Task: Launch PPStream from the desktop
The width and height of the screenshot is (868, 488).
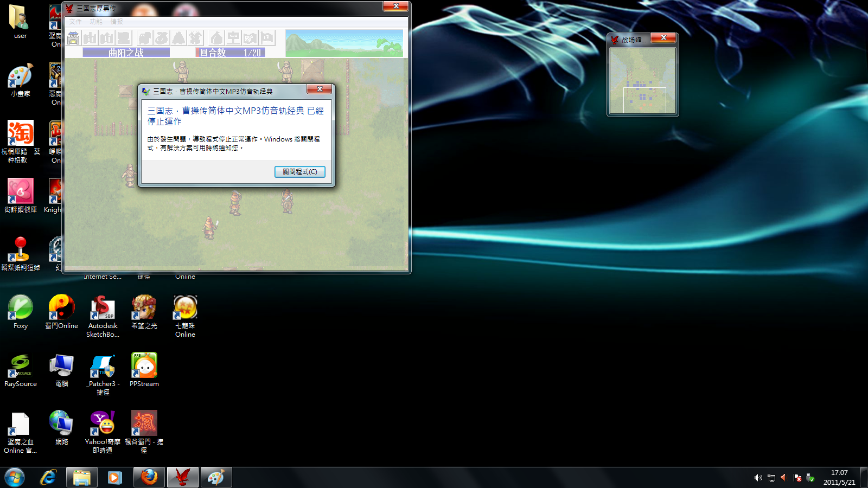Action: click(144, 370)
